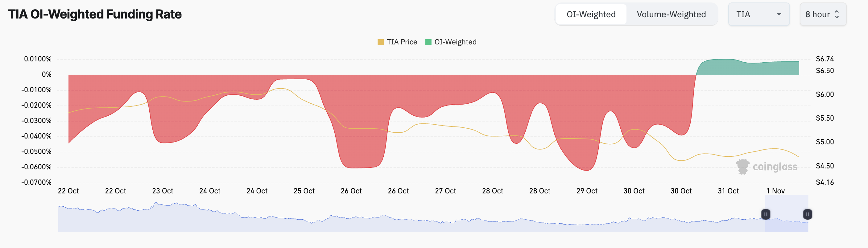Click the $6.74 price axis label

[x=825, y=59]
